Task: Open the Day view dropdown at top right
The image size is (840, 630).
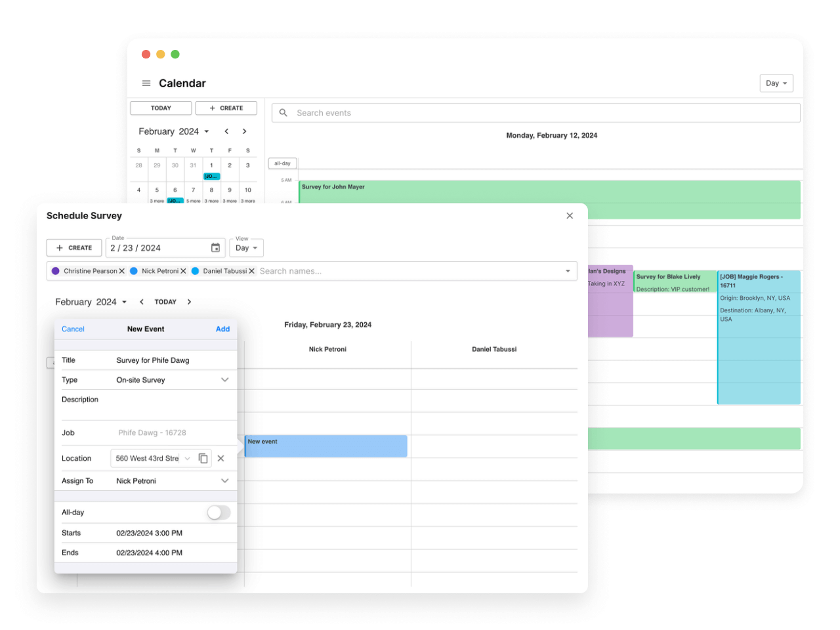Action: pos(776,83)
